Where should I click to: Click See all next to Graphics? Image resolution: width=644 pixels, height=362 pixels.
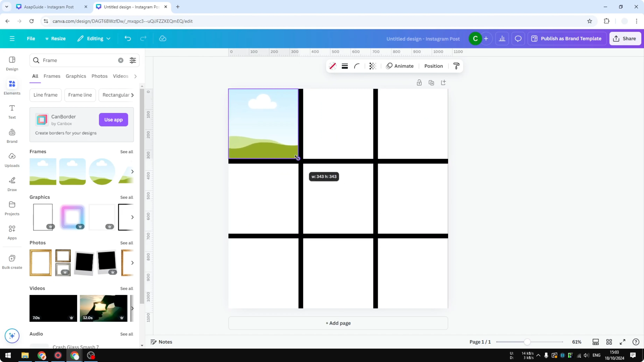(127, 197)
